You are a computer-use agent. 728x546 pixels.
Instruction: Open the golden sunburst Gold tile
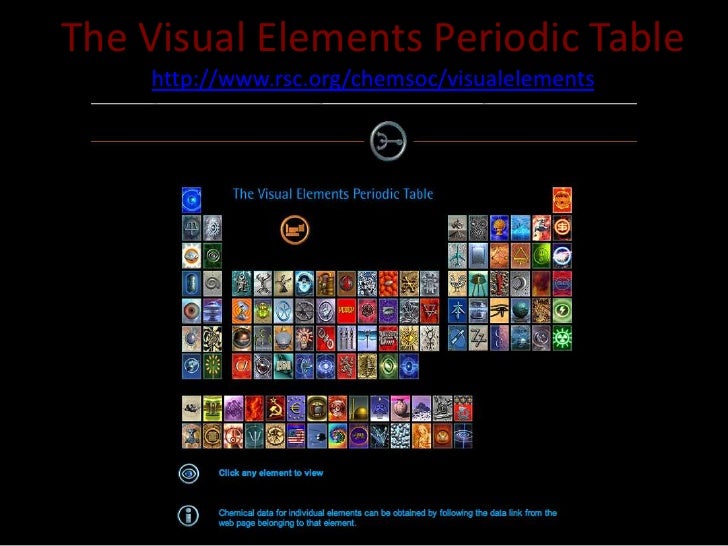[x=409, y=338]
